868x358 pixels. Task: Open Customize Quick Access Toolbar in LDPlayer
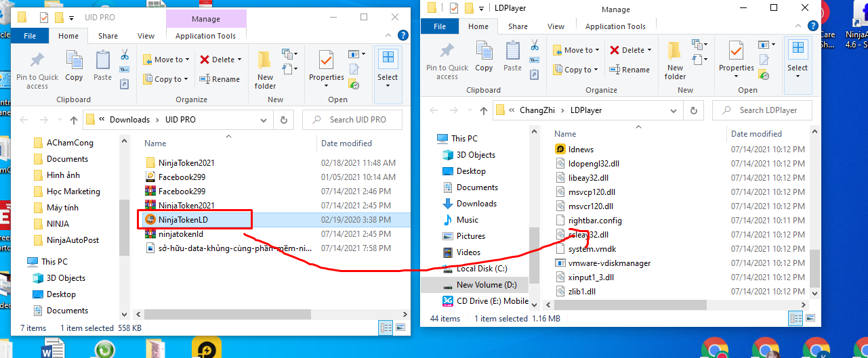pos(480,8)
